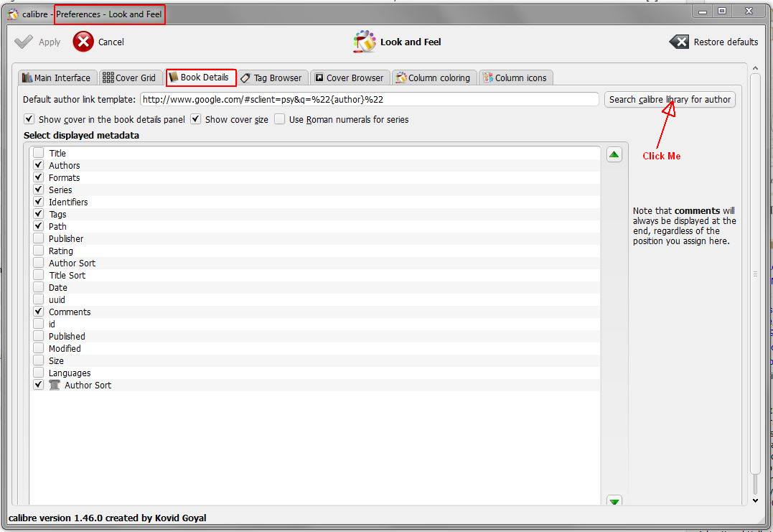Check the Published metadata checkbox
The width and height of the screenshot is (773, 532).
click(39, 336)
